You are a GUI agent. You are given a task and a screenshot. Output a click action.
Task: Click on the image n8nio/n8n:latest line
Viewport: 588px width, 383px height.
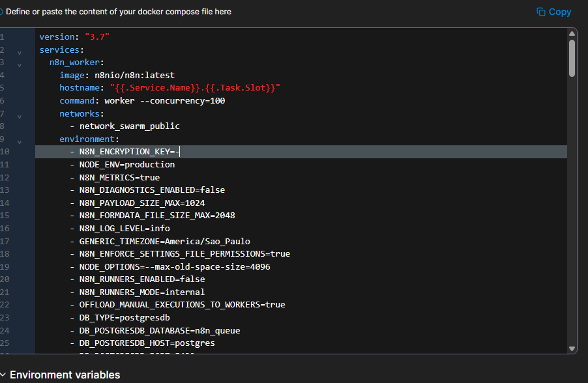point(117,75)
